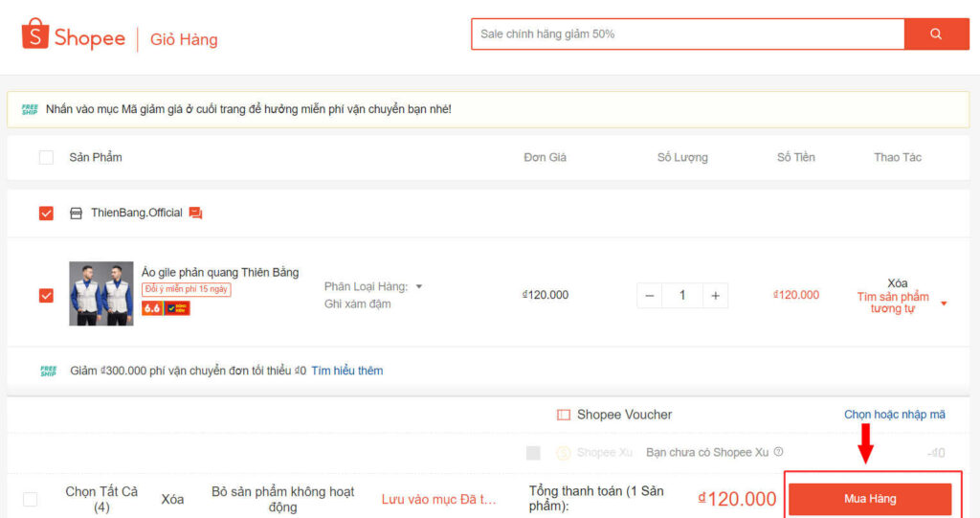Image resolution: width=980 pixels, height=518 pixels.
Task: Click the product thumbnail image
Action: (101, 293)
